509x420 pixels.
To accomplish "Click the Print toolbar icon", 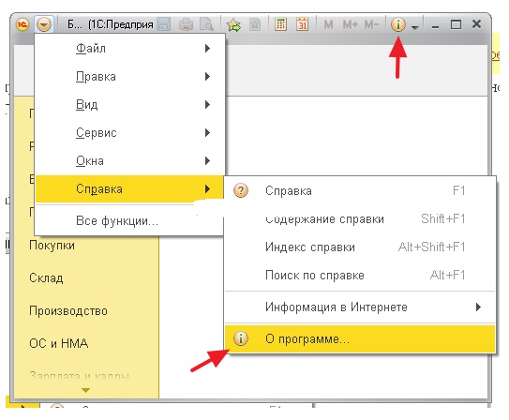I will [x=186, y=24].
